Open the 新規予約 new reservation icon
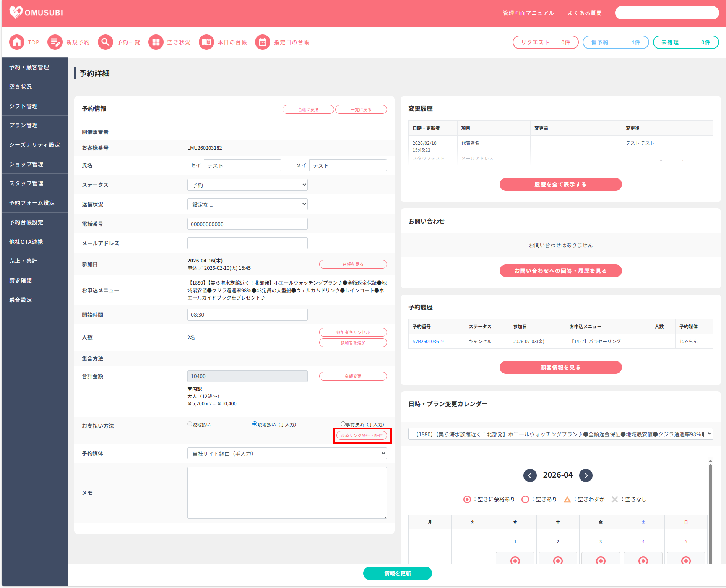Image resolution: width=726 pixels, height=588 pixels. (55, 42)
